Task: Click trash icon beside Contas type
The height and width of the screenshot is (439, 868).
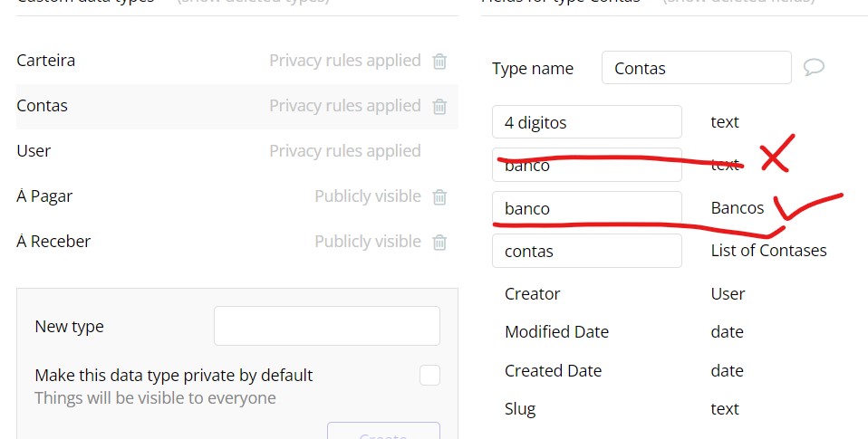Action: pos(439,107)
